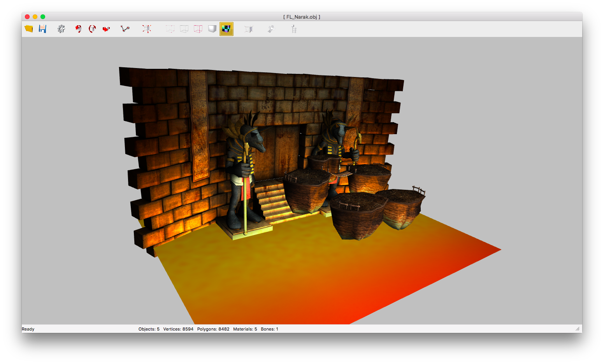The height and width of the screenshot is (364, 604).
Task: Switch to gray wireframe display mode
Action: point(184,29)
